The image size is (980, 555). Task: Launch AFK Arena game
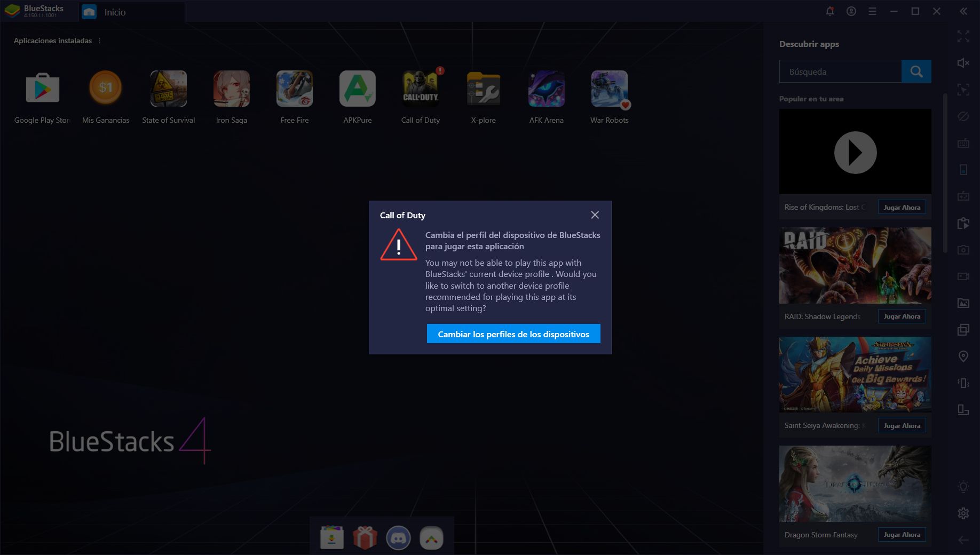(x=547, y=88)
